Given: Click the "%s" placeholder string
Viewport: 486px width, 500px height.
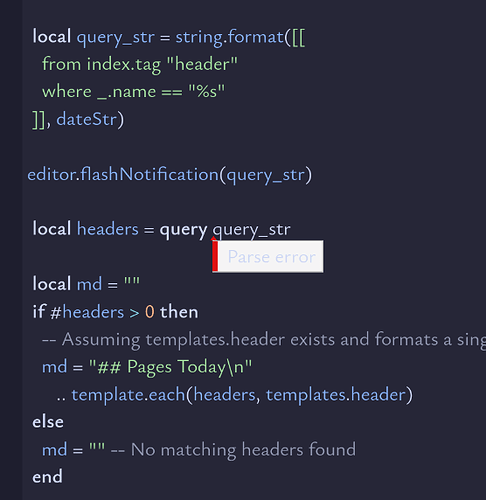Looking at the screenshot, I should (x=207, y=91).
